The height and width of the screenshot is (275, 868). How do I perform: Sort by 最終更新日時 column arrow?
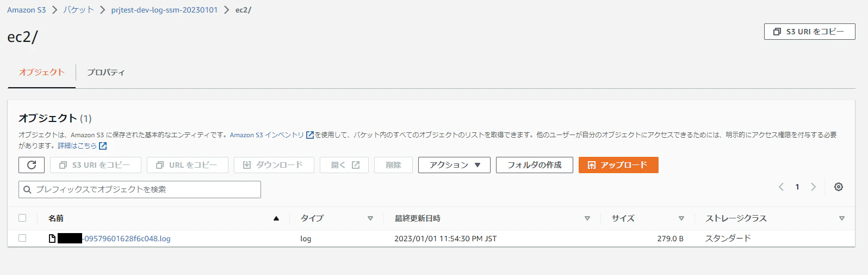pos(587,218)
